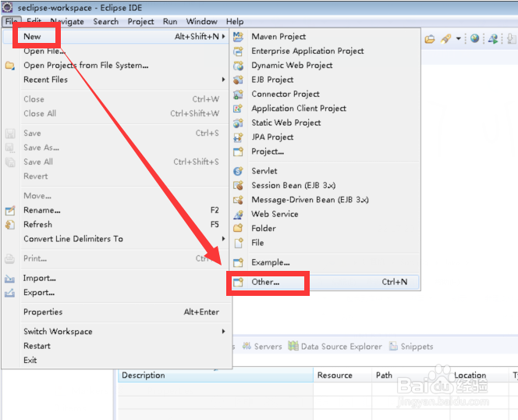This screenshot has height=420, width=518.
Task: Click the Rename pencil icon
Action: coord(10,210)
